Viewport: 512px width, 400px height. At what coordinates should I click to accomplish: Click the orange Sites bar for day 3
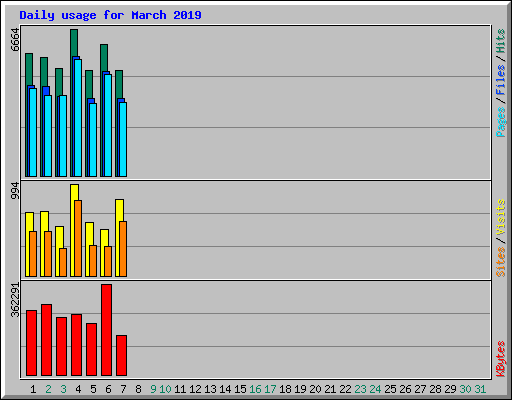(x=63, y=262)
